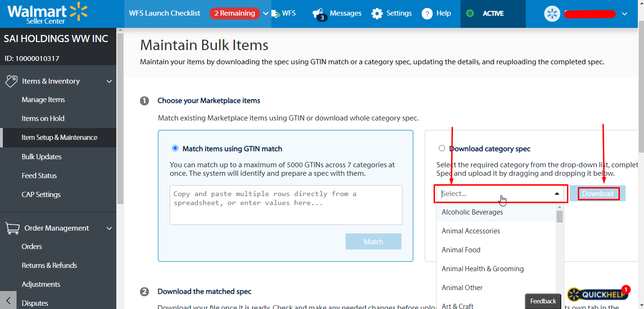Open the account profile dropdown arrow
The width and height of the screenshot is (644, 309).
(x=625, y=14)
